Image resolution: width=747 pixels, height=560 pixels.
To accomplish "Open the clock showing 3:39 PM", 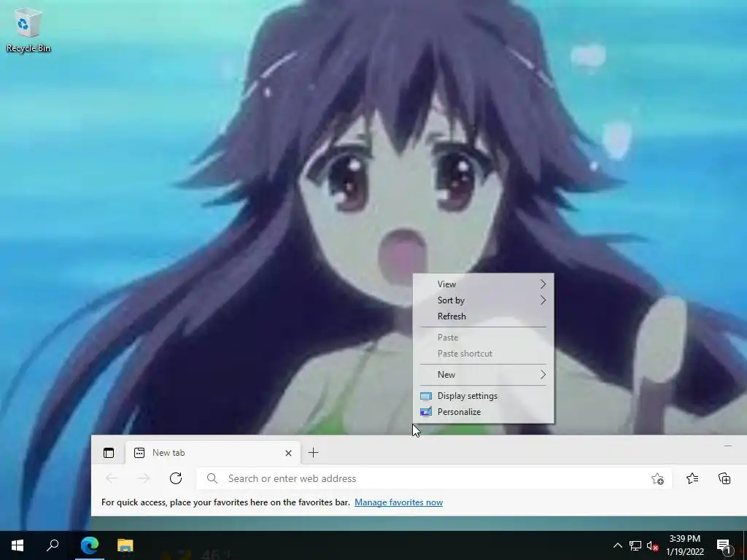I will pyautogui.click(x=685, y=545).
